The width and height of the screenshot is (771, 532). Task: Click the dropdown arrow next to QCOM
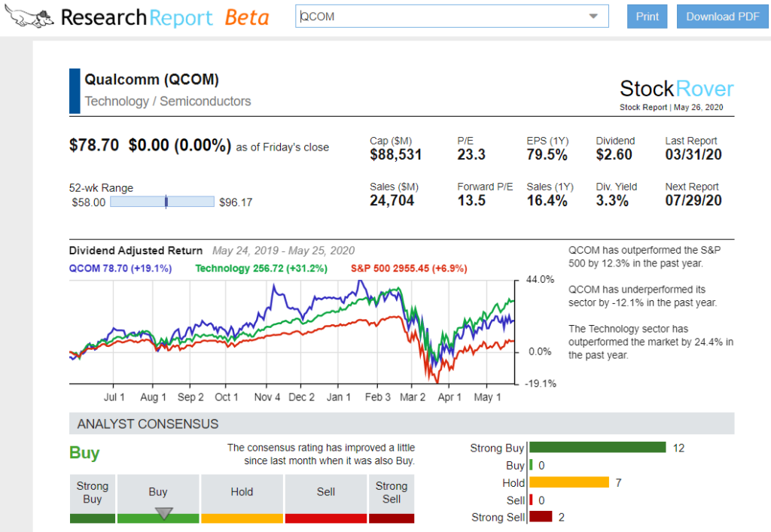tap(594, 15)
